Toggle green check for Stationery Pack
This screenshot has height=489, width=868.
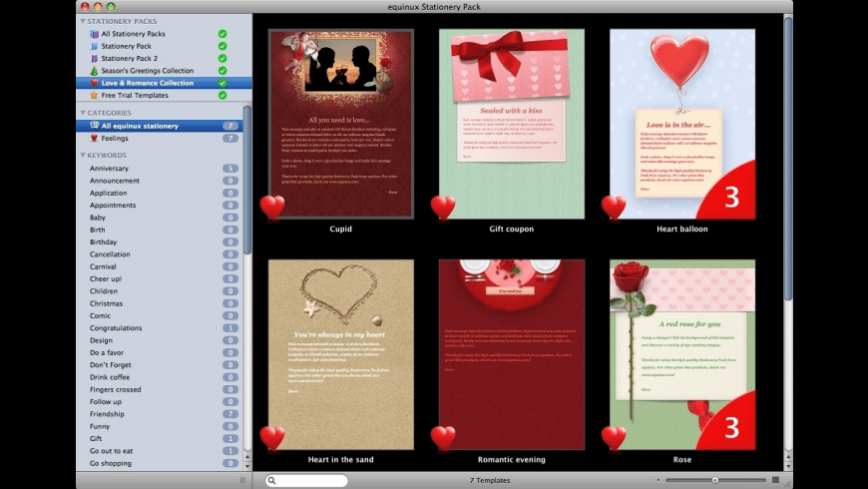tap(222, 46)
